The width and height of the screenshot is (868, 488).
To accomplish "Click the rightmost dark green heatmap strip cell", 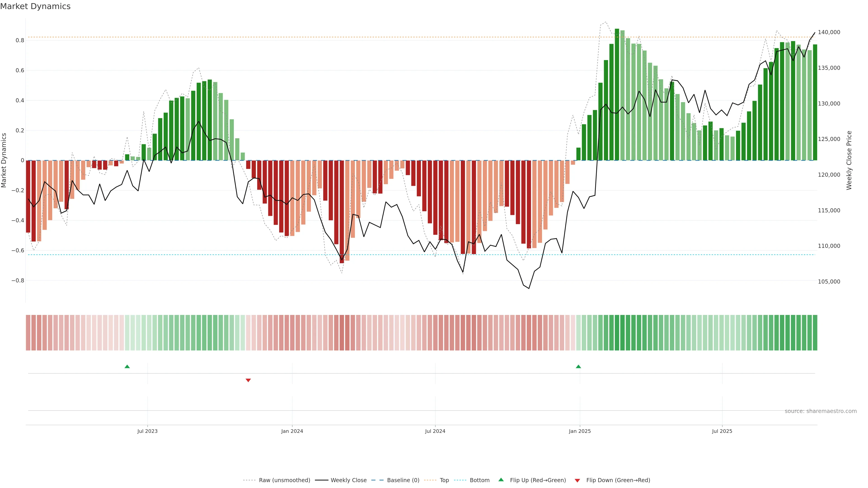I will pos(815,332).
